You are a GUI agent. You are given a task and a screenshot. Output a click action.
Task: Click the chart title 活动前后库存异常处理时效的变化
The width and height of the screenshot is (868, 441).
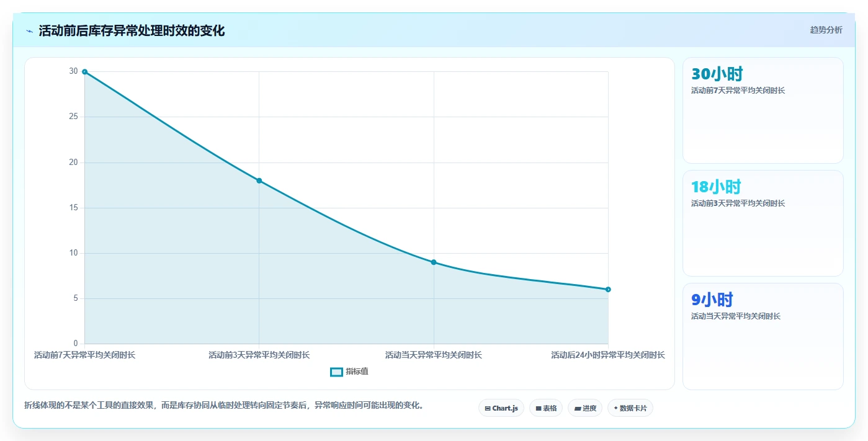tap(132, 31)
